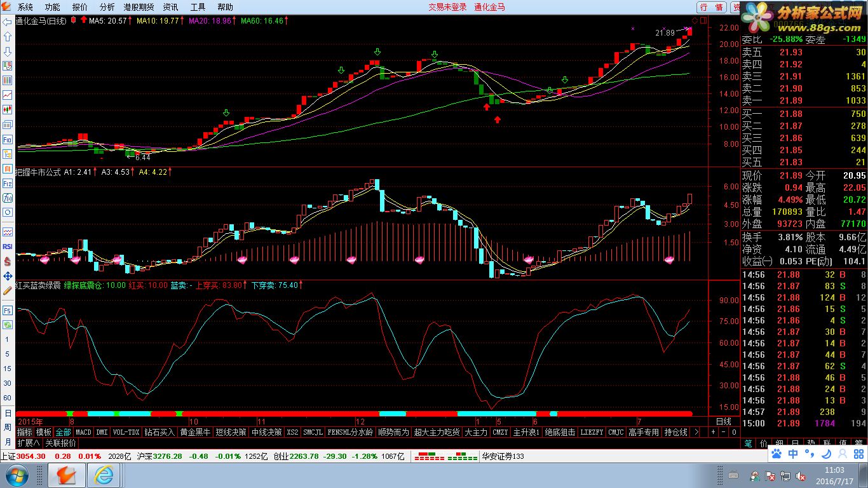Open the 分析 menu
Image resolution: width=868 pixels, height=488 pixels.
(x=107, y=7)
